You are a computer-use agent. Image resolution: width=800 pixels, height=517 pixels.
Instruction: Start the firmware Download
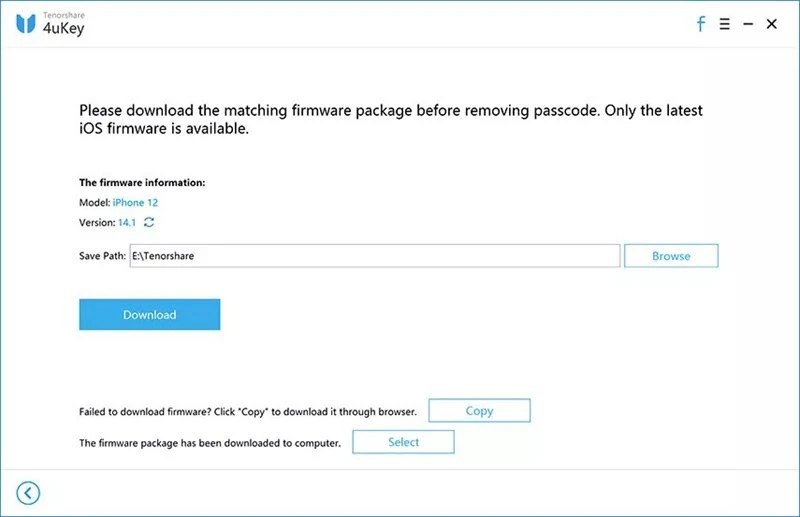click(149, 315)
